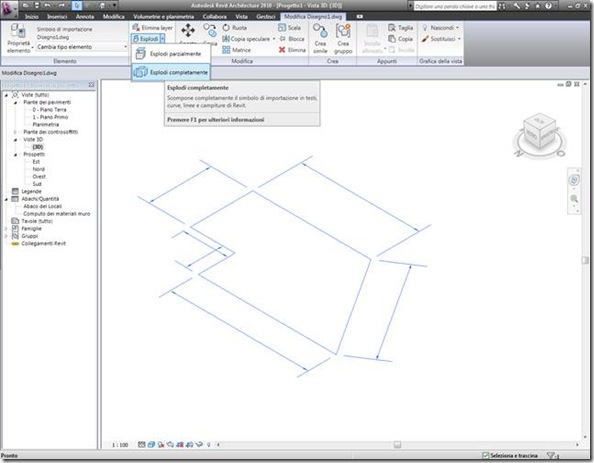Open the Inserisci ribbon tab
This screenshot has height=463, width=594.
click(x=57, y=17)
